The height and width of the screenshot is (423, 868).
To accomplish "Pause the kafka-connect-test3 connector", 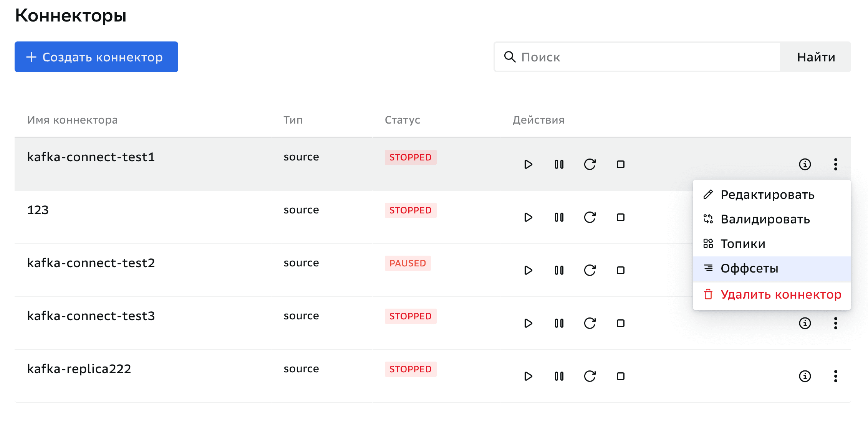I will pos(559,323).
